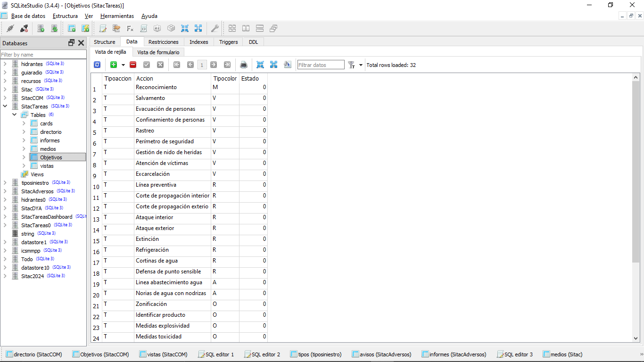644x362 pixels.
Task: Refresh the table data in the grid
Action: coord(97,65)
